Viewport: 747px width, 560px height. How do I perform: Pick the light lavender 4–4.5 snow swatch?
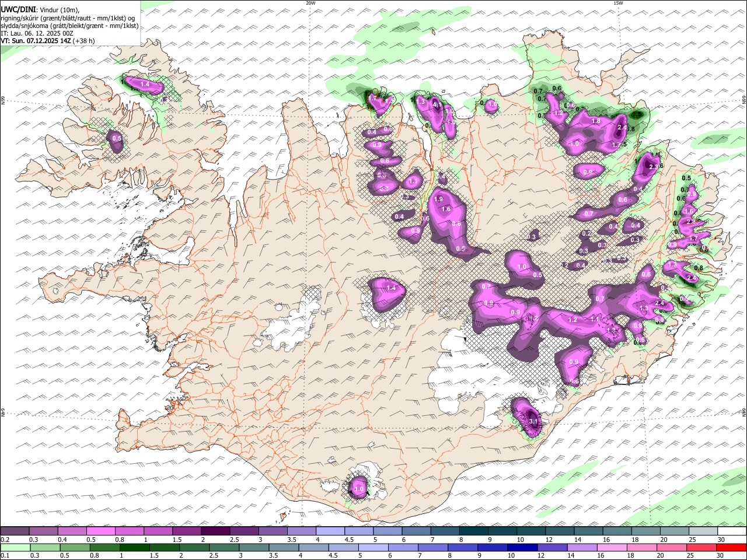[330, 531]
